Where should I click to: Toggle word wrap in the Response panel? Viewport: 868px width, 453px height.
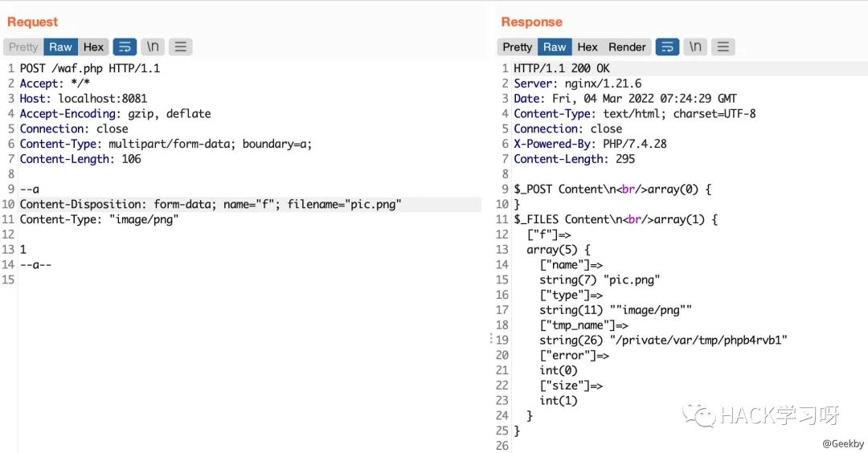pos(667,47)
